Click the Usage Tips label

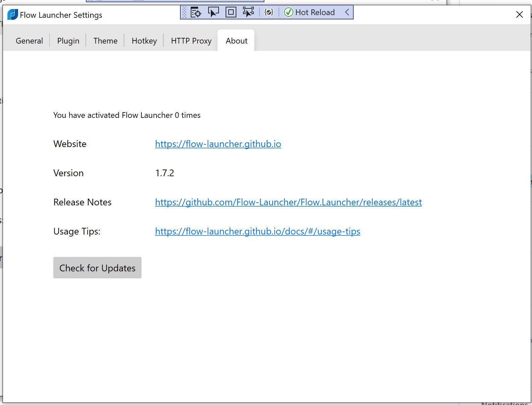[77, 231]
